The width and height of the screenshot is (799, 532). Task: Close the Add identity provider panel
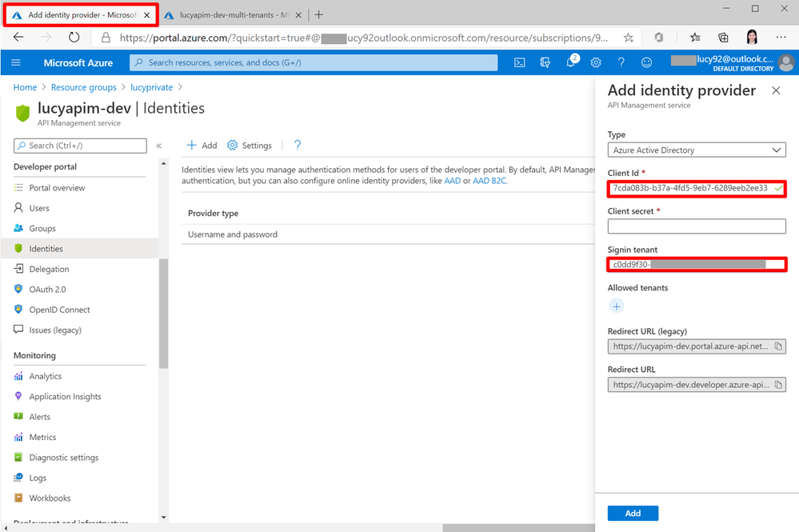click(x=776, y=90)
